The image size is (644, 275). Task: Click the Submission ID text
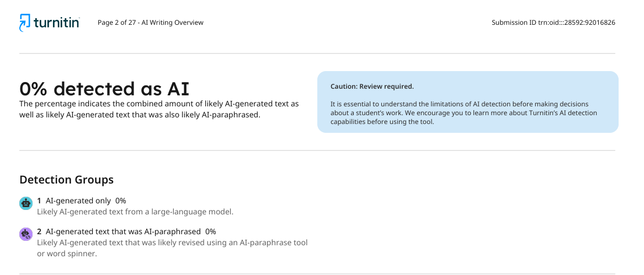(553, 23)
